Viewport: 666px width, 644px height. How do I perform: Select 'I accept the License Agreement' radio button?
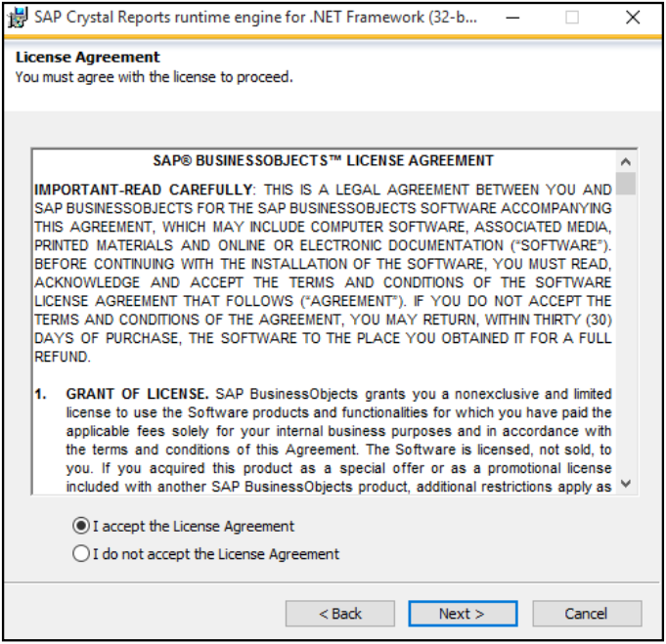[x=81, y=526]
